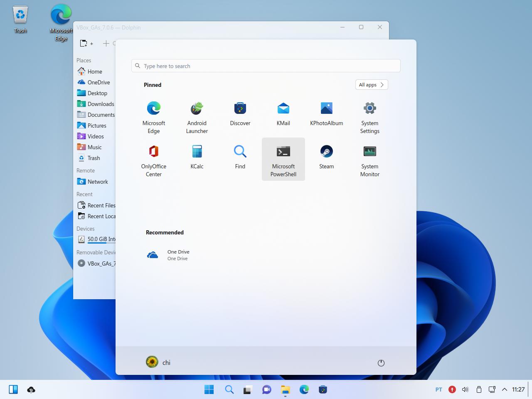Show hidden system tray icons arrow
Screen dimensions: 532x399
coord(505,389)
